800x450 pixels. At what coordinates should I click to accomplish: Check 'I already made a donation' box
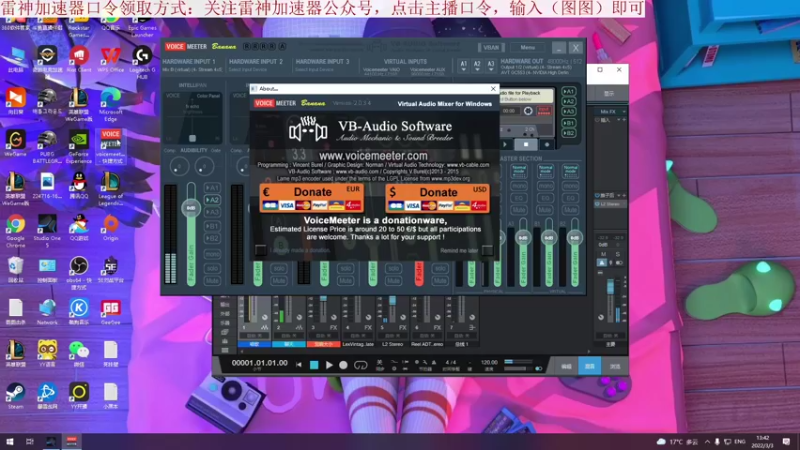tap(260, 250)
